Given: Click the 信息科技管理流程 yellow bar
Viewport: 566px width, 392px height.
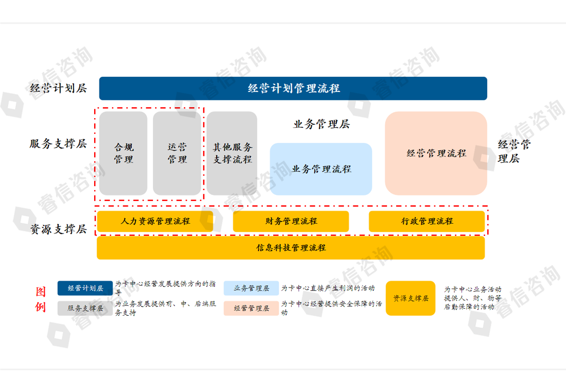Looking at the screenshot, I should (x=291, y=248).
